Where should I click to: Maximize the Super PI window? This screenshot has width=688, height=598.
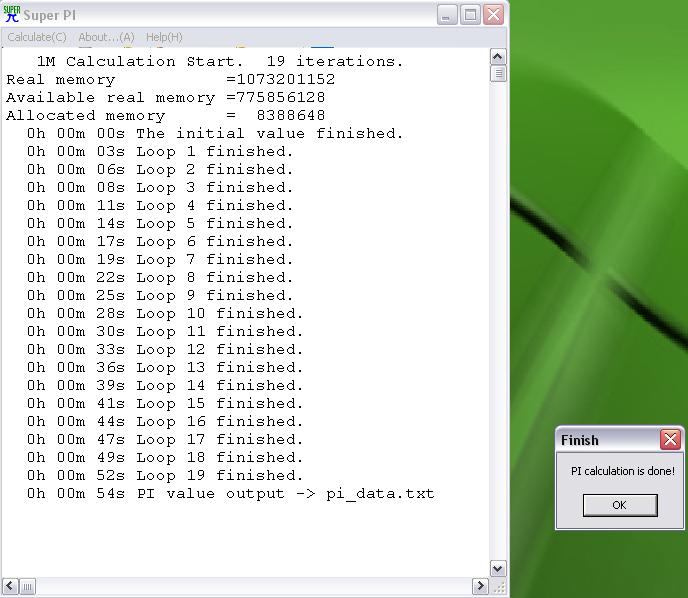pos(470,15)
